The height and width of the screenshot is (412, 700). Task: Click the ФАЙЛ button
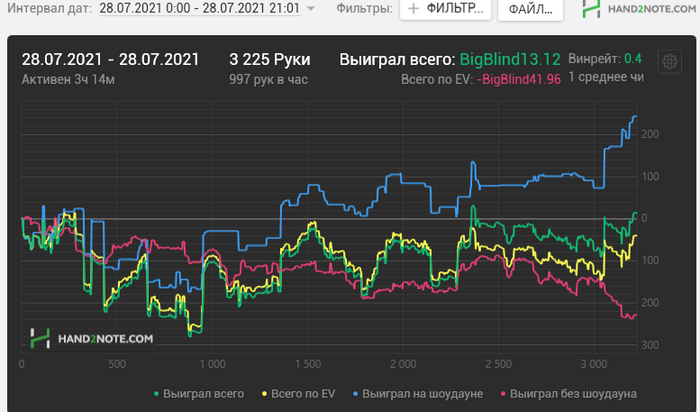(530, 9)
